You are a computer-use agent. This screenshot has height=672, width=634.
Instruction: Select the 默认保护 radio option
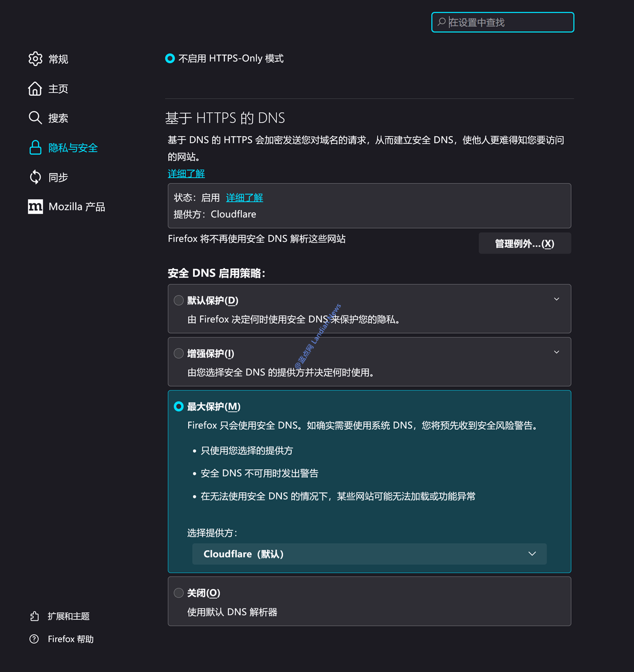coord(179,300)
